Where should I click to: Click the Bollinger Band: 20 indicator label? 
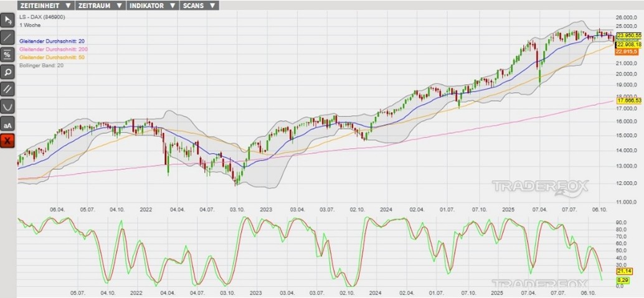click(41, 65)
